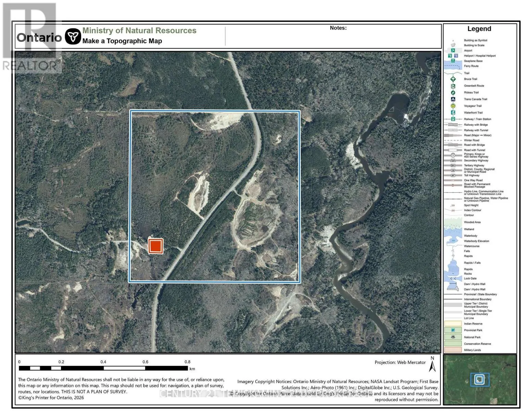Screen dimensions: 532x411
Task: Click 'Projection: Web Mercator' text
Action: click(400, 362)
